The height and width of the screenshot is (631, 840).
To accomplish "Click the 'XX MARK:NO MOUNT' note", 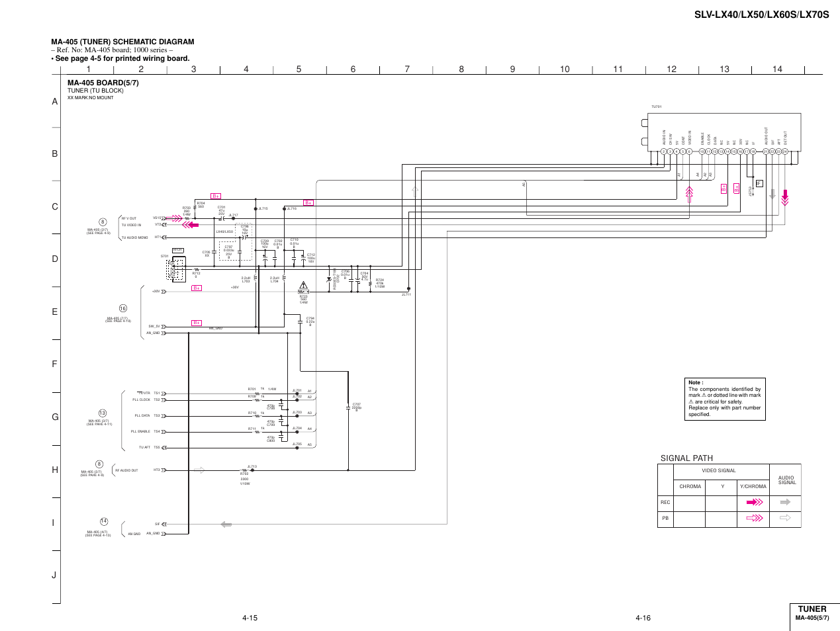I will pyautogui.click(x=91, y=98).
